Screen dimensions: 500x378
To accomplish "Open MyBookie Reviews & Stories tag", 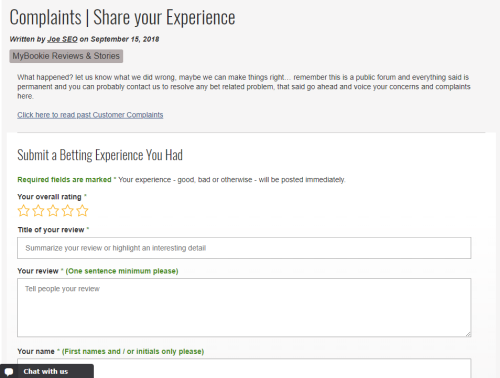I will point(66,56).
